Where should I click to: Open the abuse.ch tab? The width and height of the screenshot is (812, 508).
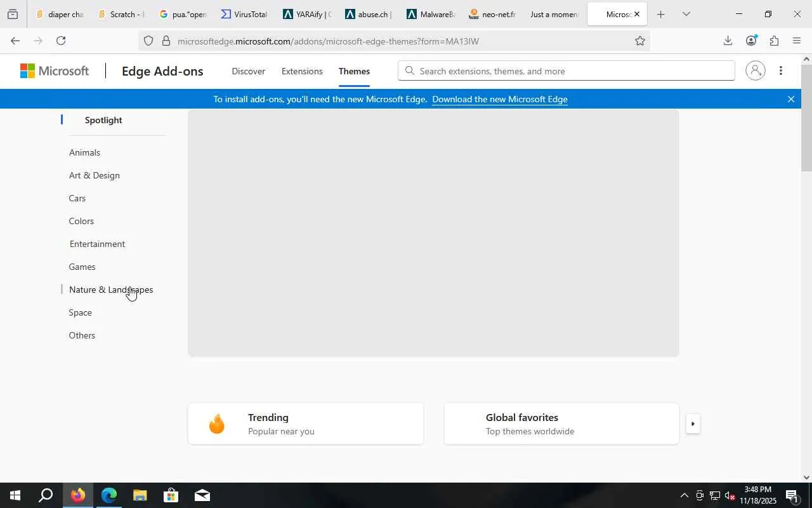(x=368, y=14)
